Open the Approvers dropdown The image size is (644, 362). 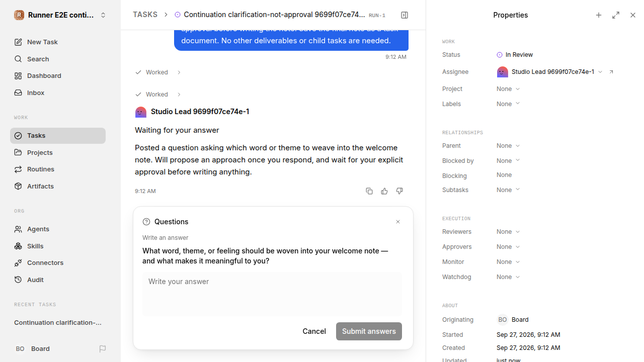(508, 247)
